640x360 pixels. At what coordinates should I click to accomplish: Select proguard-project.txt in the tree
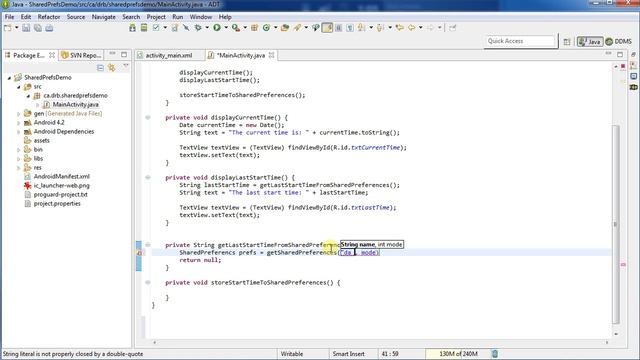(60, 195)
